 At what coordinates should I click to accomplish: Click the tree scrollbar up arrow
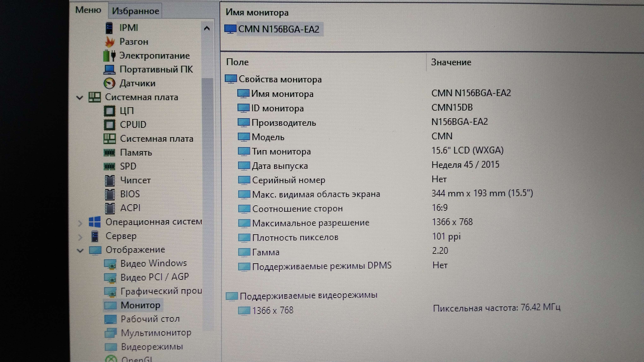click(207, 28)
